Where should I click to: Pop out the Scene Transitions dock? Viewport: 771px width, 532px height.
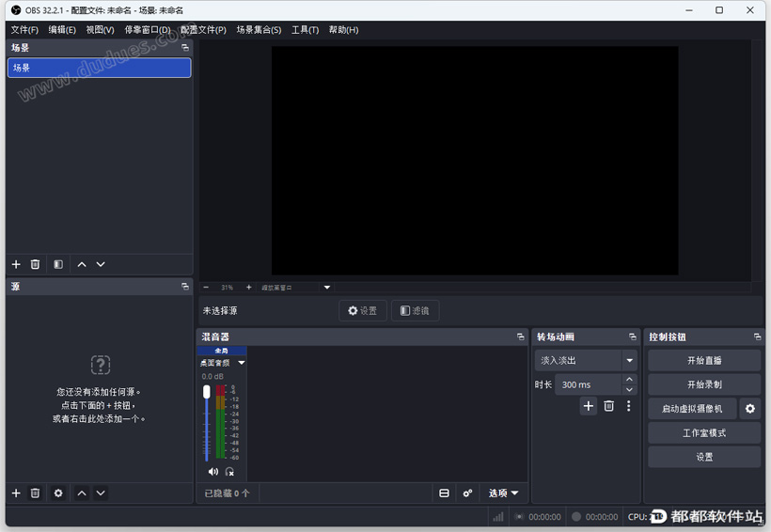633,336
